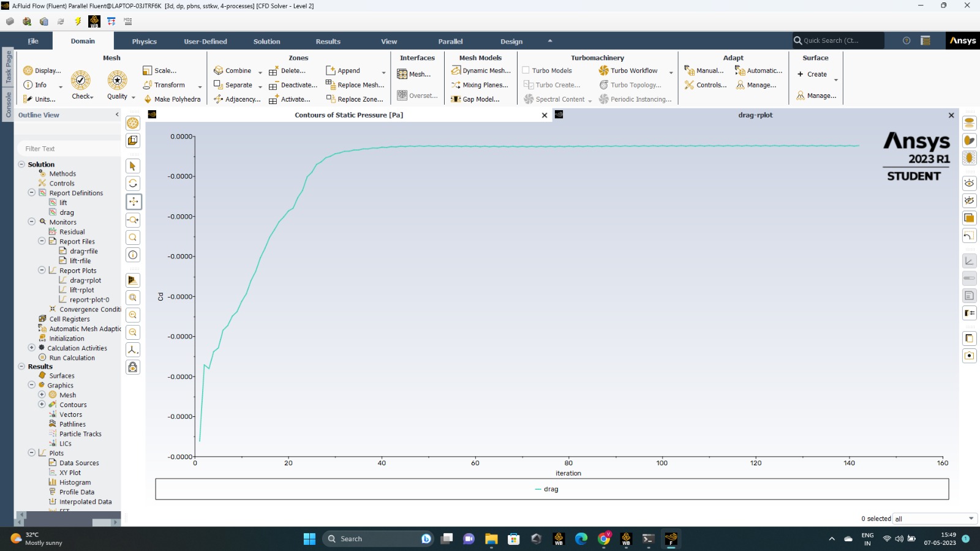Expand the Calculation Activities node
The width and height of the screenshot is (980, 551).
[x=31, y=348]
